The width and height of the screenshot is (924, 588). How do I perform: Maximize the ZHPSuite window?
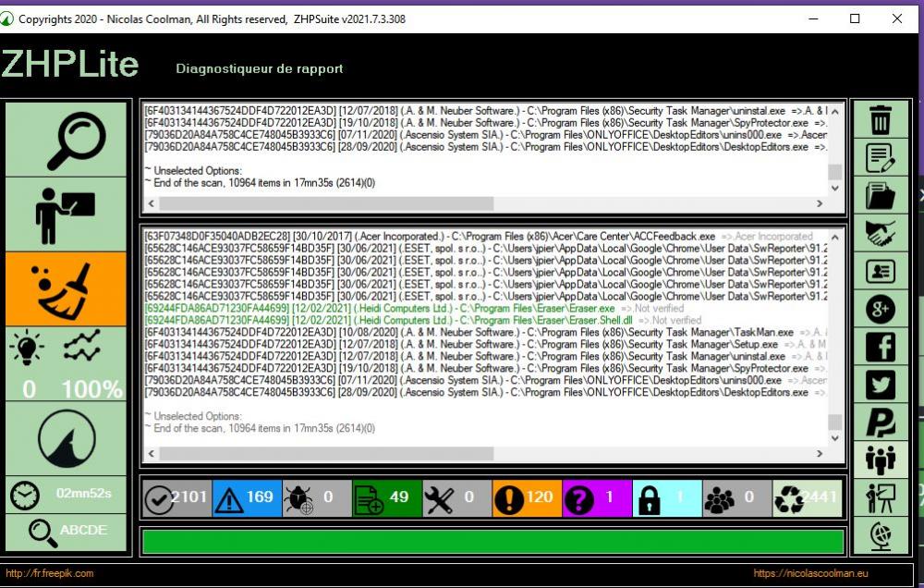(855, 18)
